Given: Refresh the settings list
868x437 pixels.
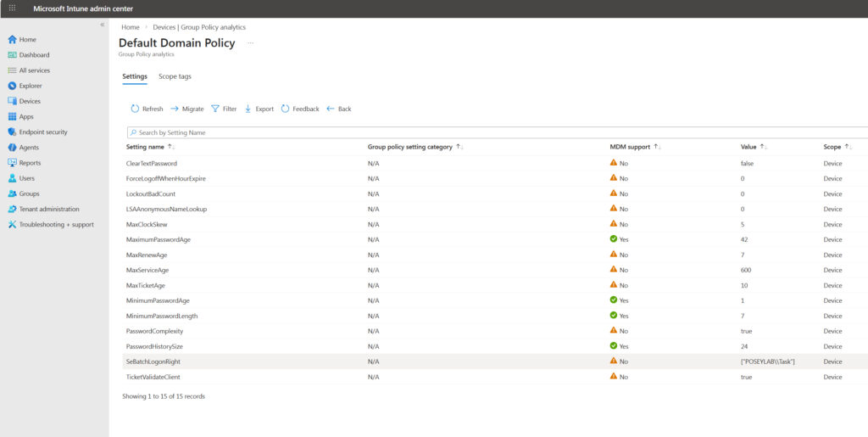Looking at the screenshot, I should (x=147, y=109).
